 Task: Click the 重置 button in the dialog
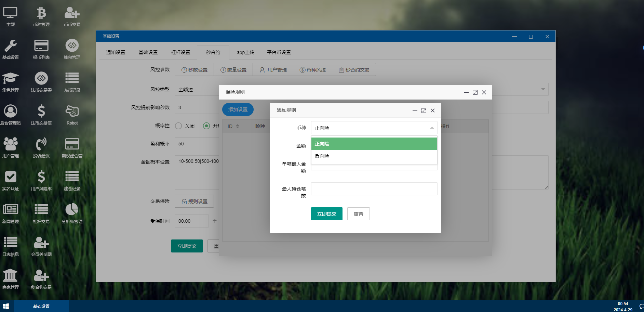pyautogui.click(x=358, y=214)
